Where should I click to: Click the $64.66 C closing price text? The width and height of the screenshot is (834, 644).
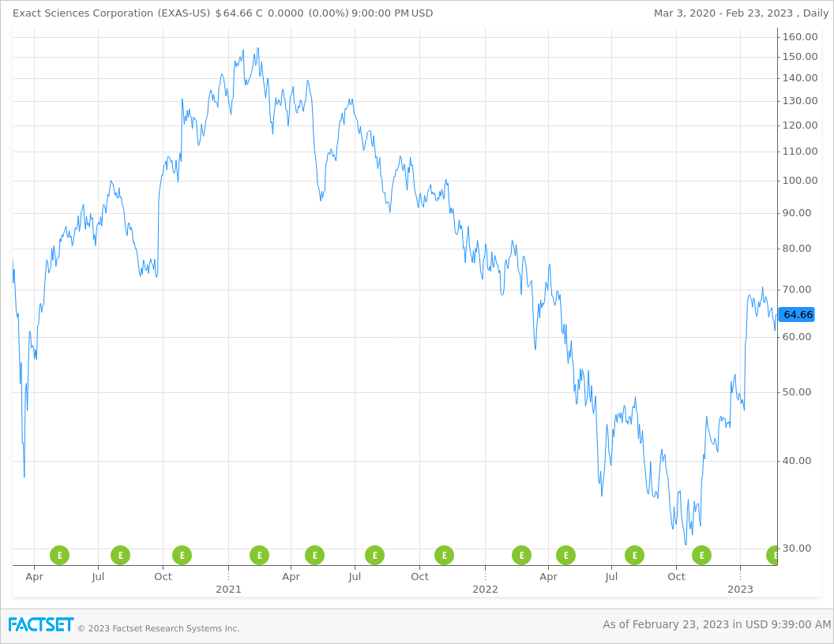tap(239, 13)
